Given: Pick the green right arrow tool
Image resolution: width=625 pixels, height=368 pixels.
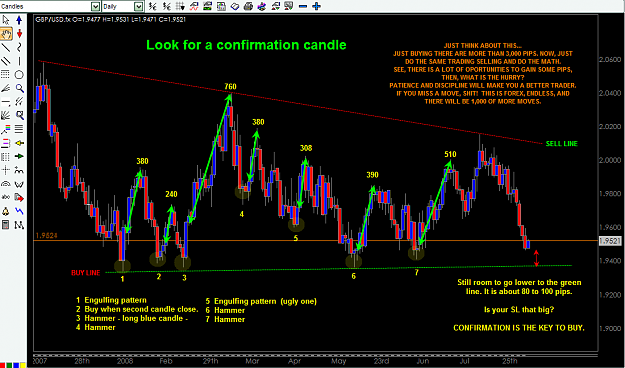Looking at the screenshot, I should point(19,156).
